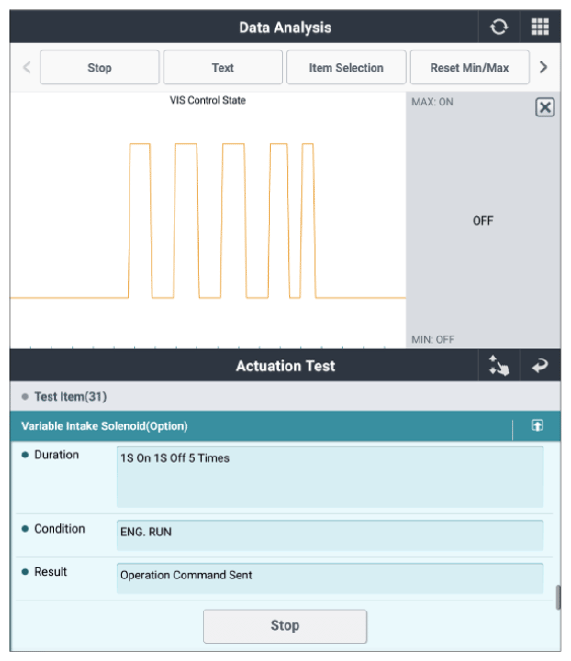Screen dimensions: 571x661
Task: Open Item Selection
Action: pyautogui.click(x=346, y=67)
